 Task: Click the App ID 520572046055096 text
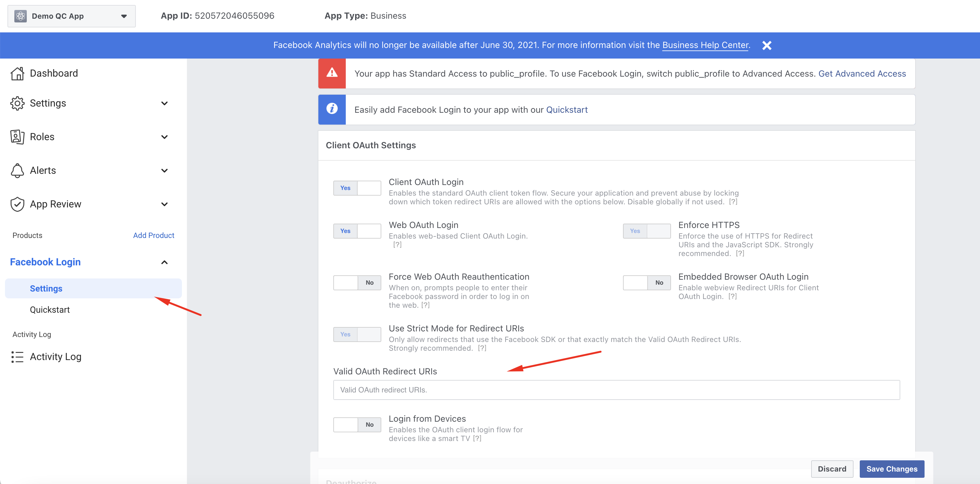tap(217, 16)
